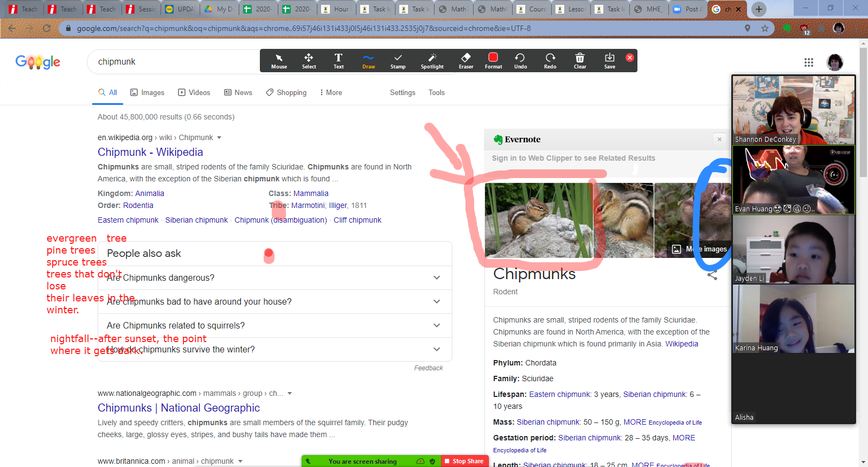The height and width of the screenshot is (467, 868).
Task: Open the Wikipedia link in knowledge panel
Action: (681, 344)
